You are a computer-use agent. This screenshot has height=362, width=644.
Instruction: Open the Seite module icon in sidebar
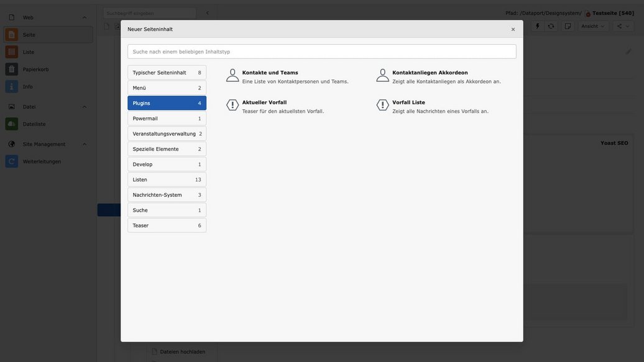coord(12,35)
